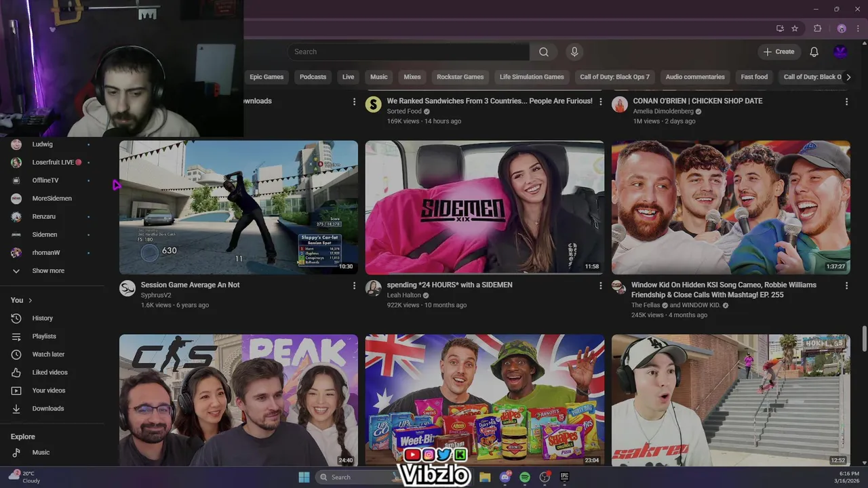This screenshot has height=488, width=868.
Task: Play the Australian snacks thumbnail video
Action: click(x=485, y=400)
